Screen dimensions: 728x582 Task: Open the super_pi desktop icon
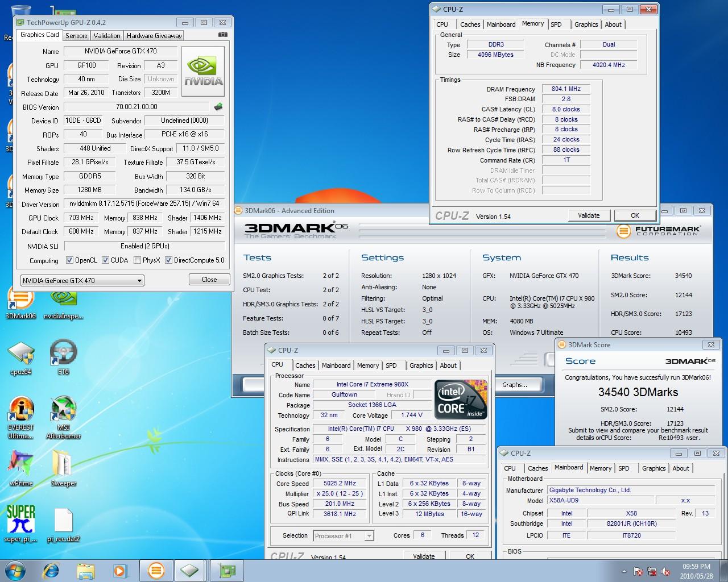click(x=20, y=524)
